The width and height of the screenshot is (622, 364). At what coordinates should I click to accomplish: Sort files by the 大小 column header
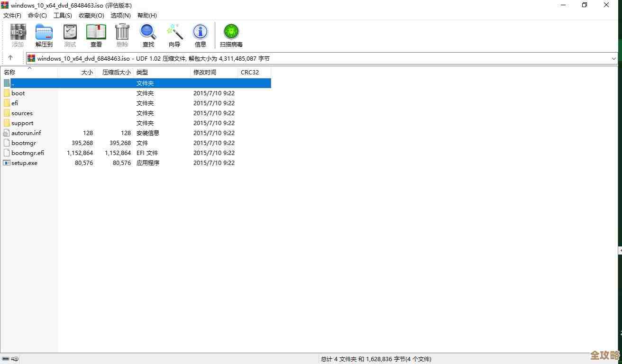(87, 72)
